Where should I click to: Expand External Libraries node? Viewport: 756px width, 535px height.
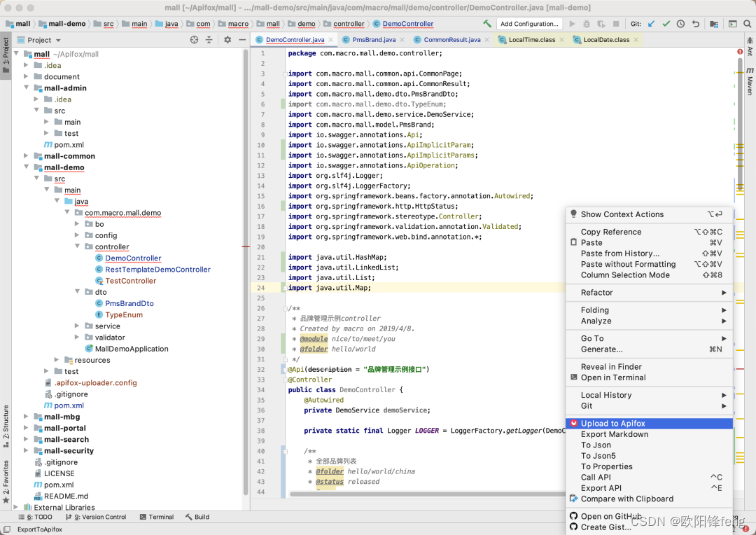16,507
